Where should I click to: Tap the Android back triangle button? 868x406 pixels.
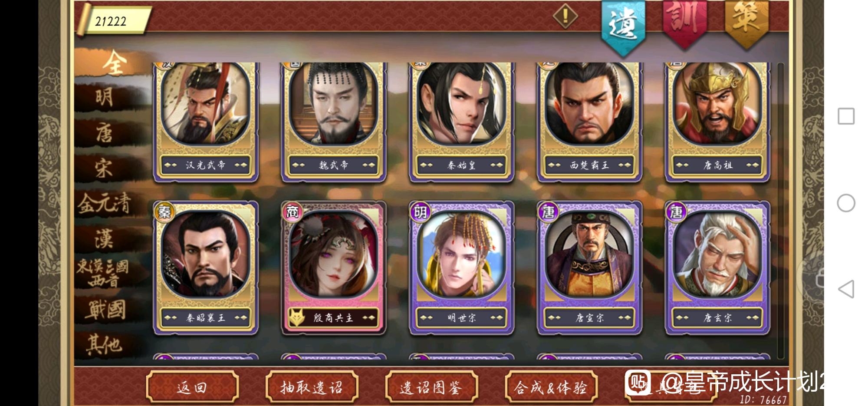coord(846,289)
